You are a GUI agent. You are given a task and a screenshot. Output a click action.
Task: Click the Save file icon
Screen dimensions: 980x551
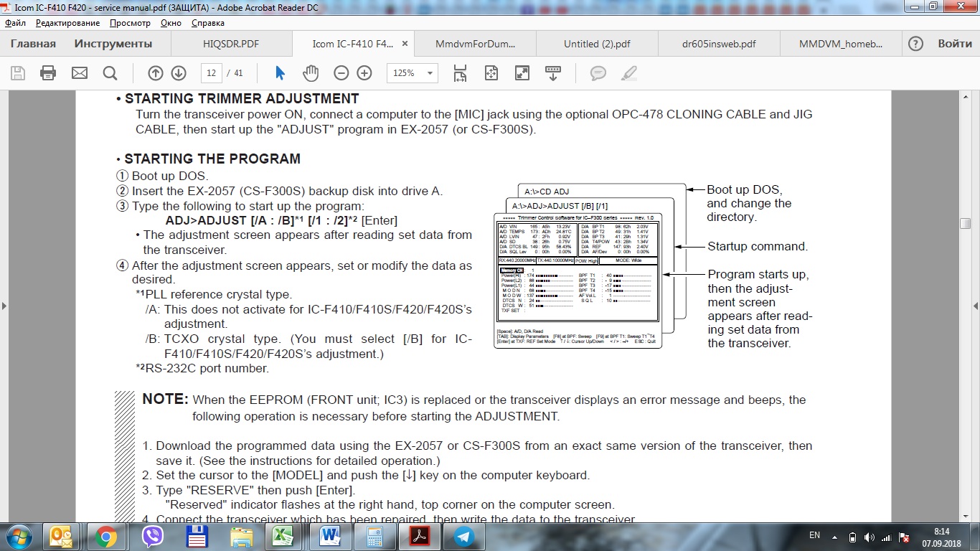click(18, 73)
